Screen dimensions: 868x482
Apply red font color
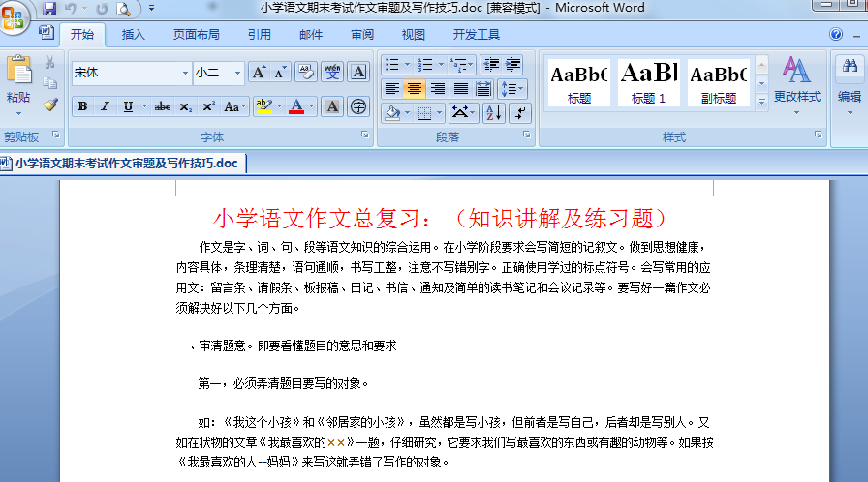(296, 106)
